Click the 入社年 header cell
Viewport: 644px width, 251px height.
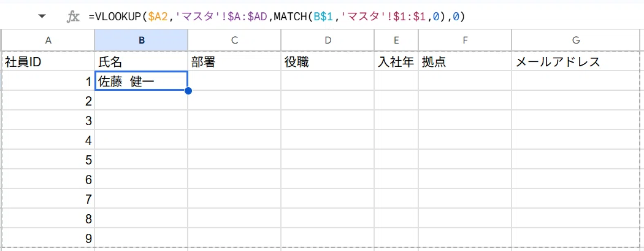point(396,61)
